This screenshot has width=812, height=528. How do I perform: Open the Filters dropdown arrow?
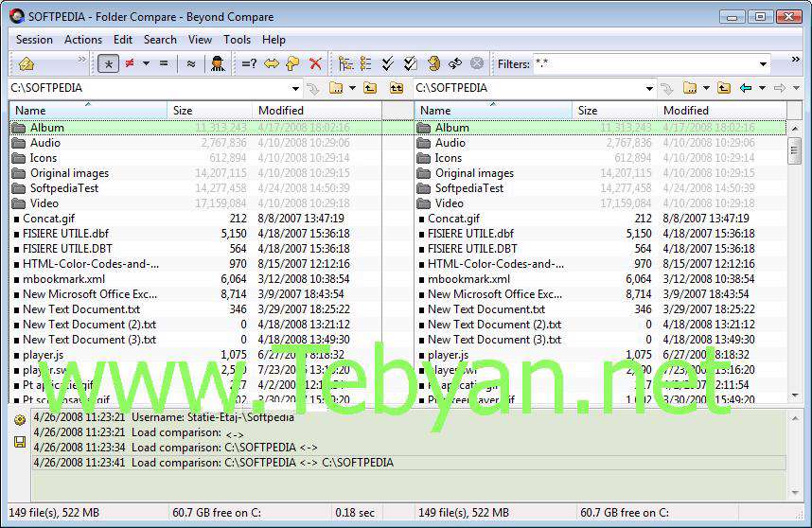pyautogui.click(x=763, y=64)
